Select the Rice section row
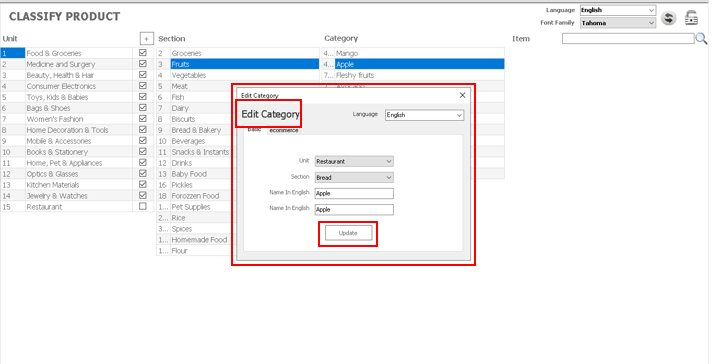Viewport: 716px width, 364px height. (195, 217)
